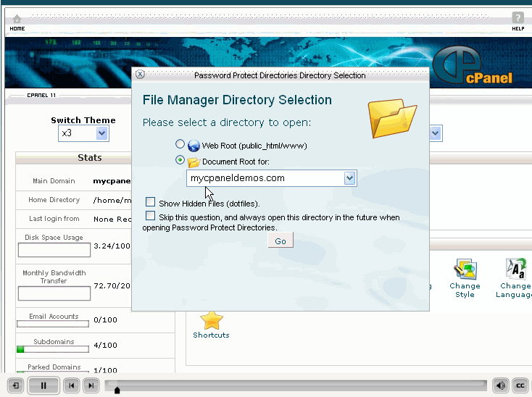
Task: Click the Change Style link text
Action: [465, 291]
